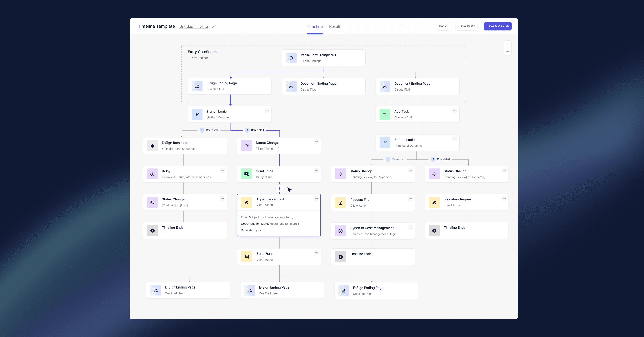The width and height of the screenshot is (644, 337).
Task: Open three-dot menu on Delay node
Action: (222, 170)
